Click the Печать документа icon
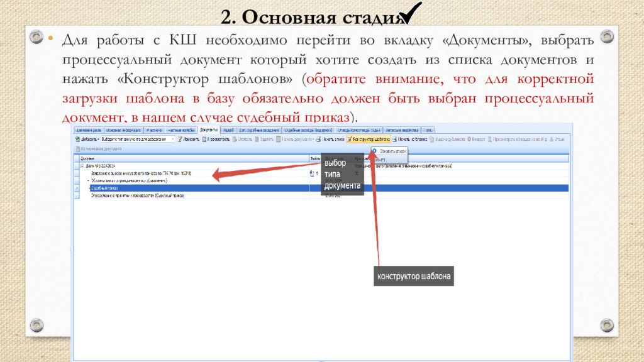 [x=279, y=139]
